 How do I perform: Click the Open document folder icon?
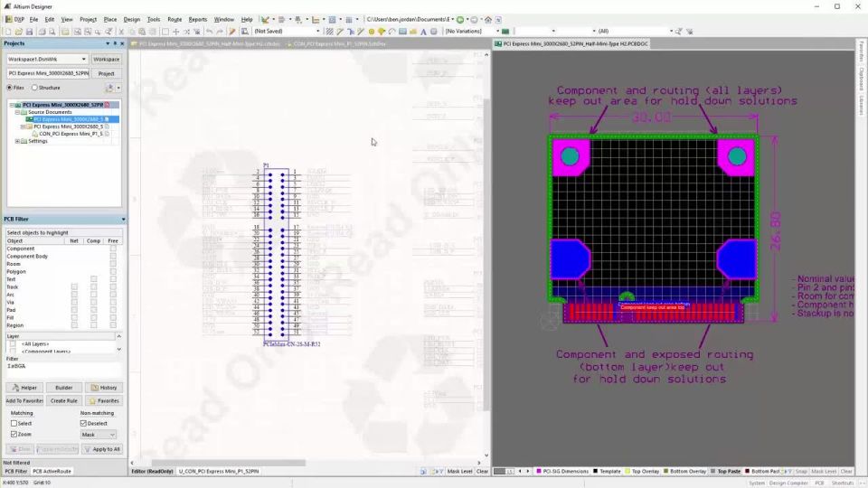point(18,32)
